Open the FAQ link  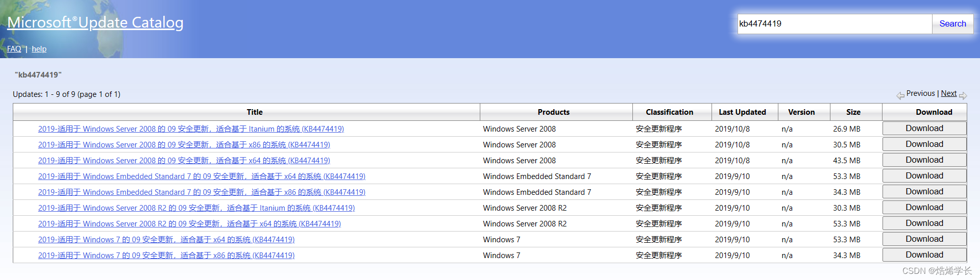point(14,49)
